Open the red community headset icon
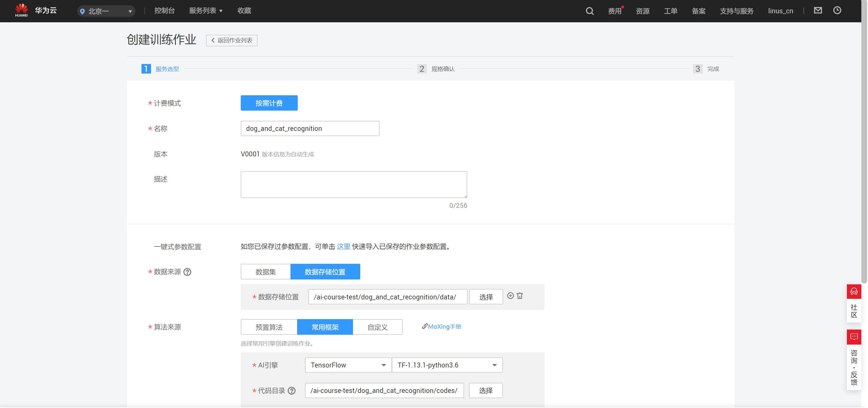This screenshot has width=868, height=408. pyautogui.click(x=854, y=292)
